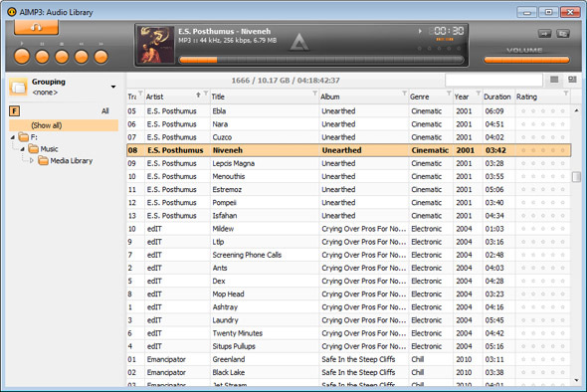
Task: Select the track titled Pompeii
Action: (348, 203)
